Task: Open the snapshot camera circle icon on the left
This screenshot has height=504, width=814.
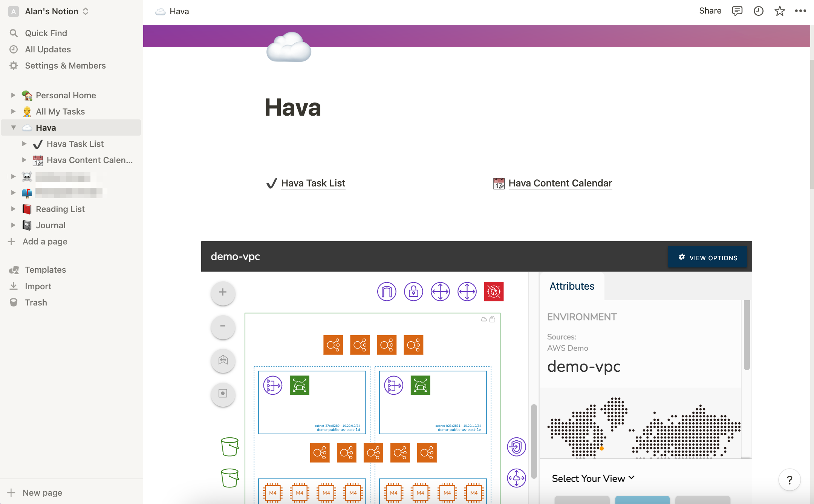Action: 223,394
